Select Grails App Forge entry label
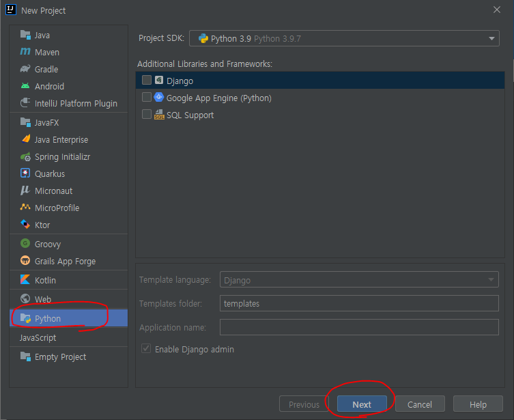This screenshot has height=420, width=514. pyautogui.click(x=66, y=261)
